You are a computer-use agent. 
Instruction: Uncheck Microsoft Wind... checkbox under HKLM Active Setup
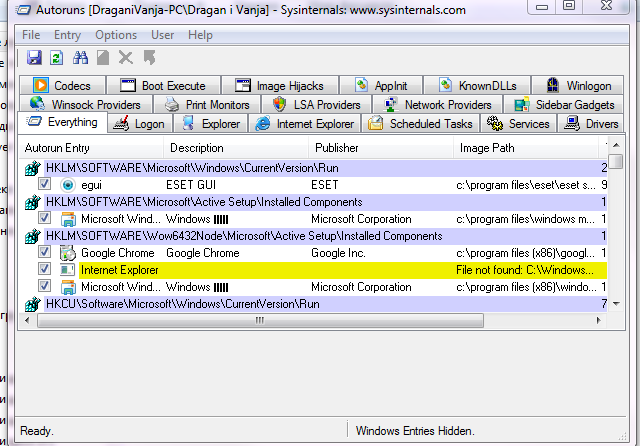click(44, 218)
